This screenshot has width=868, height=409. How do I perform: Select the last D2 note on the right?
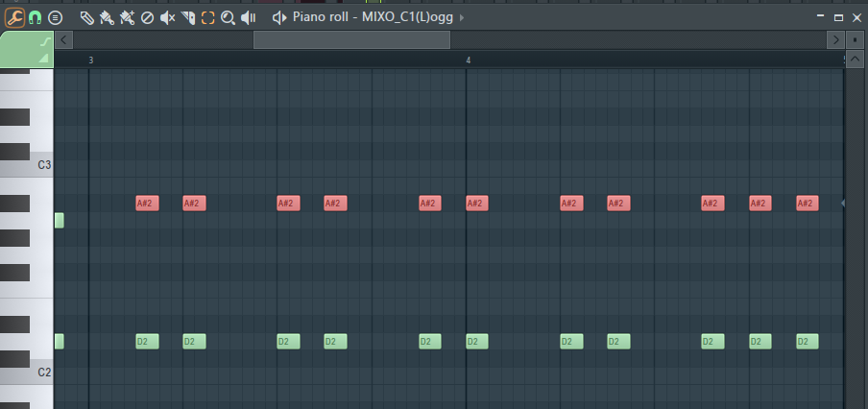tap(808, 342)
